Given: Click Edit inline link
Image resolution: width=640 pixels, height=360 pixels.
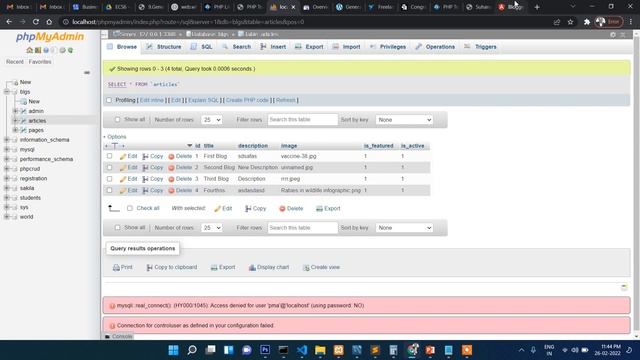Looking at the screenshot, I should [x=151, y=100].
